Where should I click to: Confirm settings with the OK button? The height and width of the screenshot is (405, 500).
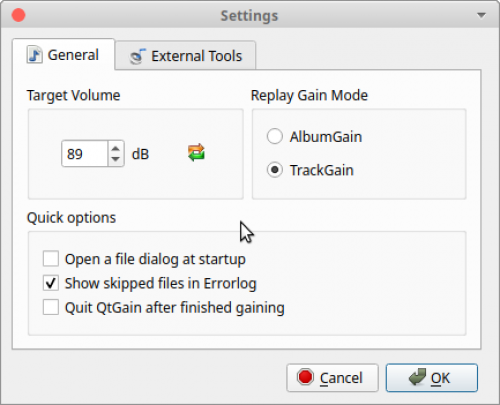click(x=432, y=378)
